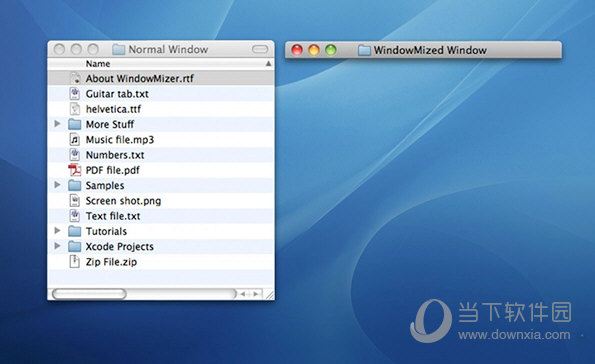Expand the Samples folder disclosure triangle

coord(57,185)
